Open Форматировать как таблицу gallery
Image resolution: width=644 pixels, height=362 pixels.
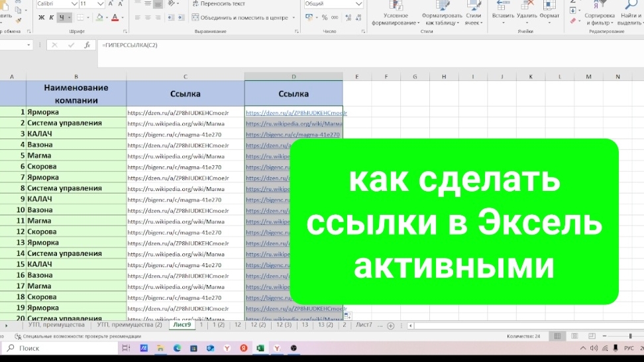pos(442,13)
